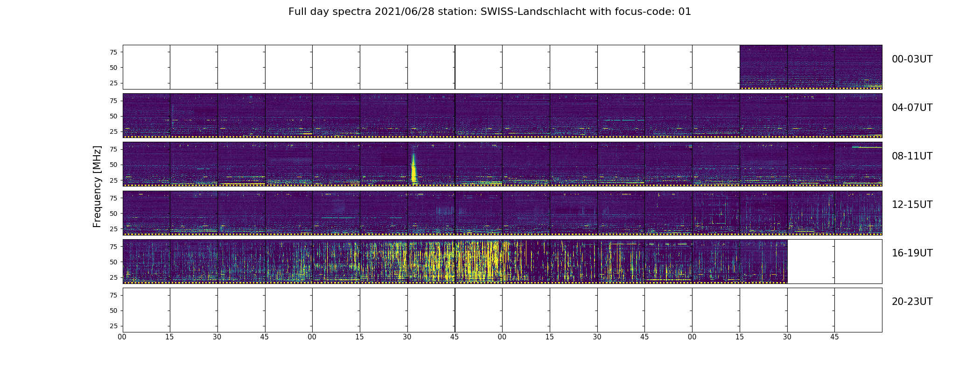
Task: Click the leftmost 00 x-axis tick label
Action: [x=122, y=337]
